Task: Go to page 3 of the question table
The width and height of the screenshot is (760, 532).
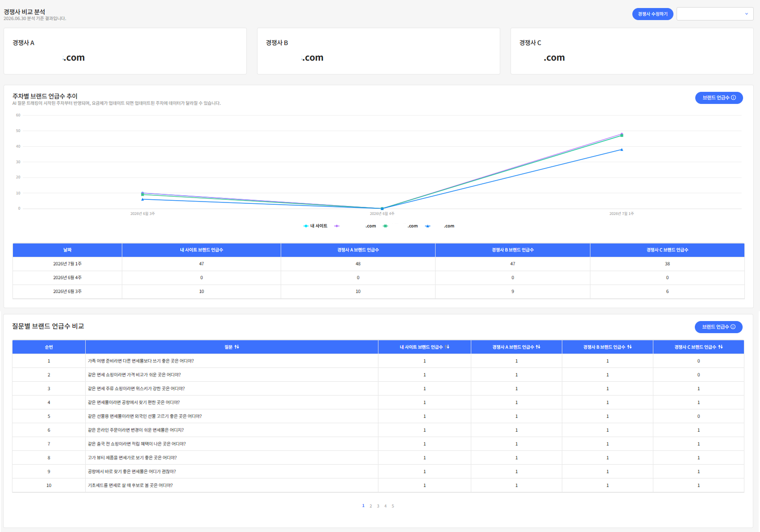Action: (378, 506)
